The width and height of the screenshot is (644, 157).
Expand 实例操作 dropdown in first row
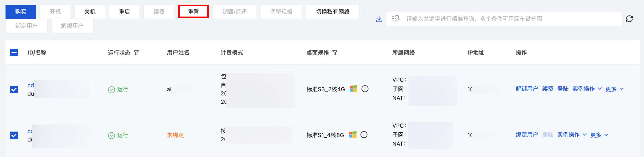pos(587,89)
